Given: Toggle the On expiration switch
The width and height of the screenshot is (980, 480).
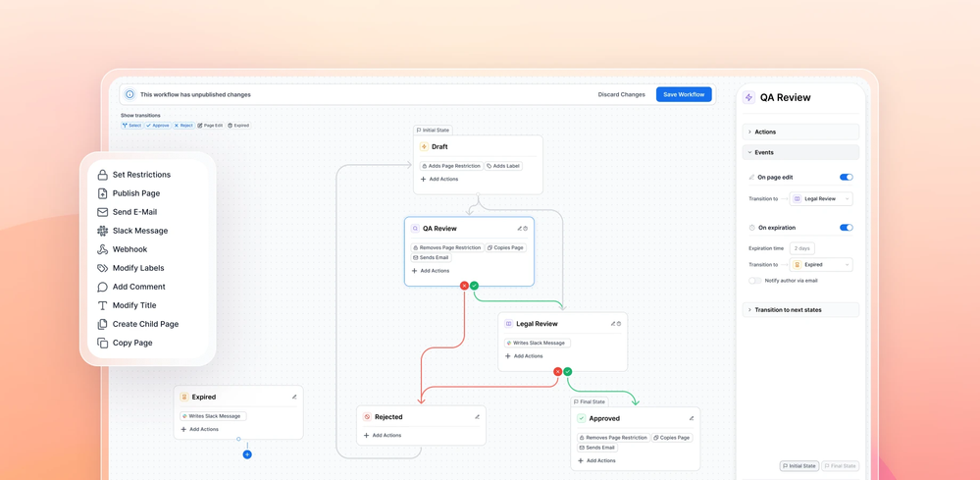Looking at the screenshot, I should click(x=847, y=228).
